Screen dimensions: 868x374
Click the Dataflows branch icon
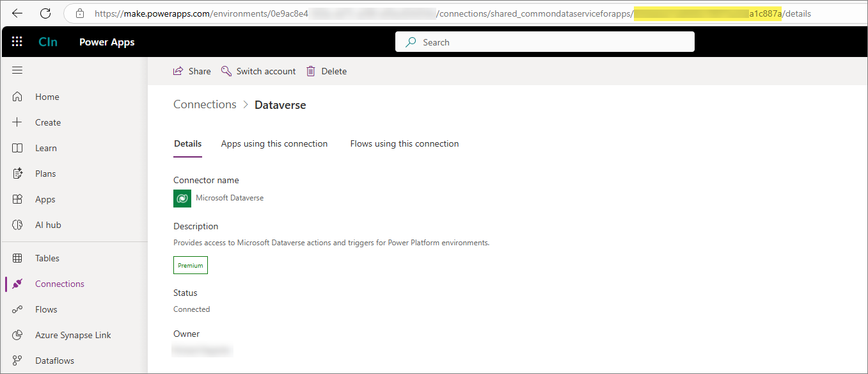[17, 361]
